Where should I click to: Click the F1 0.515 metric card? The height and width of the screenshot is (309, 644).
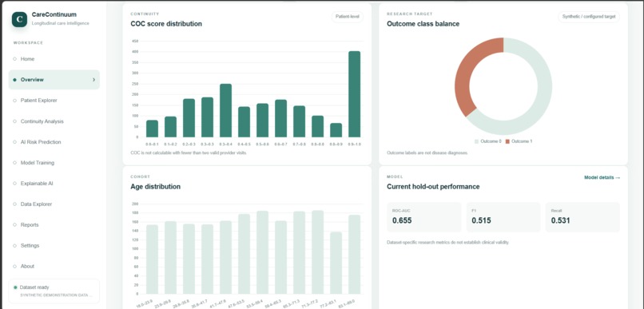pos(503,217)
